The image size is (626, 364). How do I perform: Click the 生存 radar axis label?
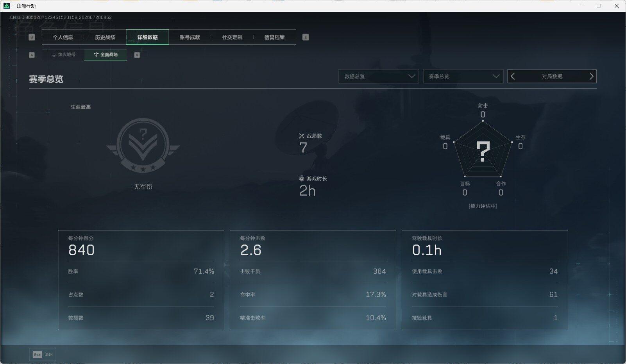520,137
